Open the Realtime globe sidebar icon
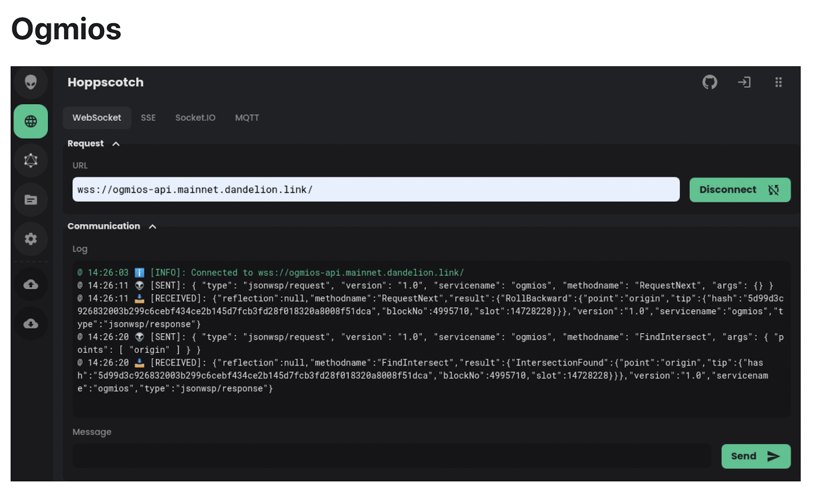Image resolution: width=817 pixels, height=504 pixels. [x=31, y=121]
